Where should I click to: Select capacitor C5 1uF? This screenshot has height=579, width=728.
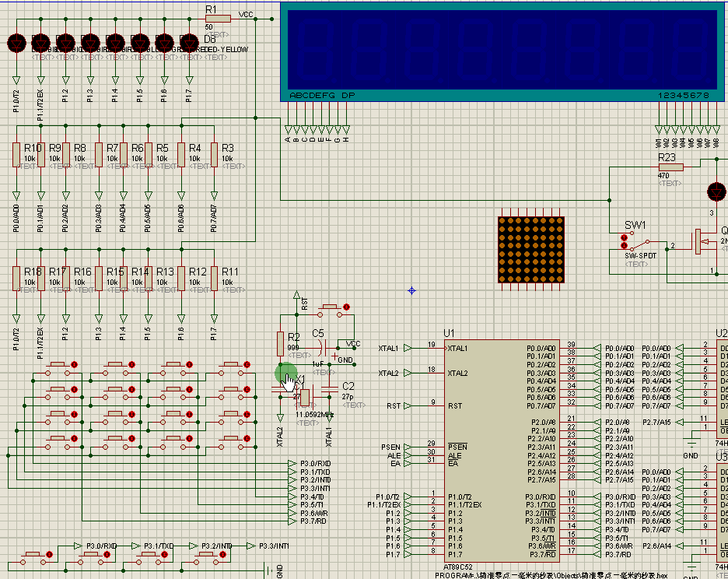(x=322, y=347)
